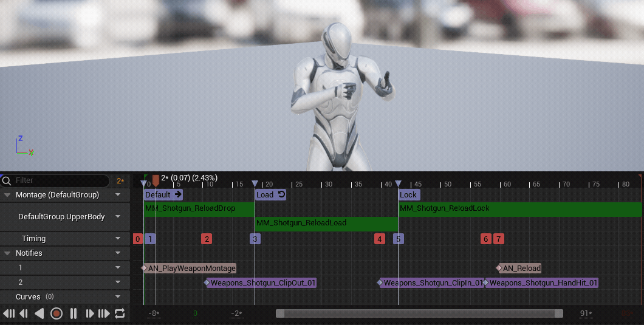Toggle loop playback mode
This screenshot has height=325, width=644.
click(x=120, y=313)
